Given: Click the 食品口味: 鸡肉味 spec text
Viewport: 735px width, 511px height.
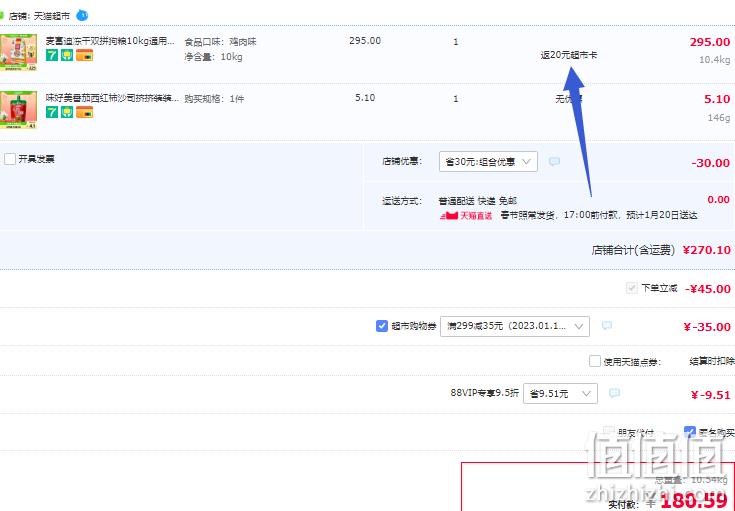Looking at the screenshot, I should pos(220,42).
